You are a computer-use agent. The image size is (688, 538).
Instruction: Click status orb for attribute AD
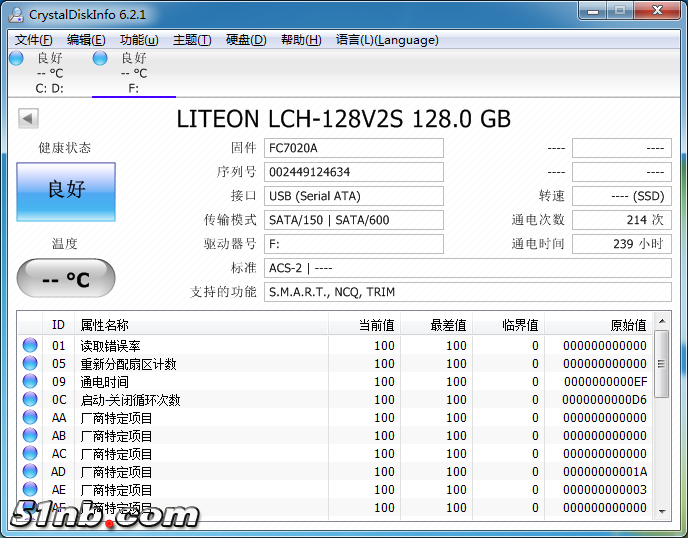30,471
